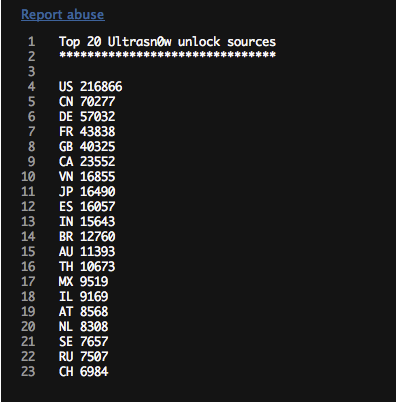This screenshot has height=402, width=396.
Task: Open the Report abuse link
Action: [x=63, y=15]
